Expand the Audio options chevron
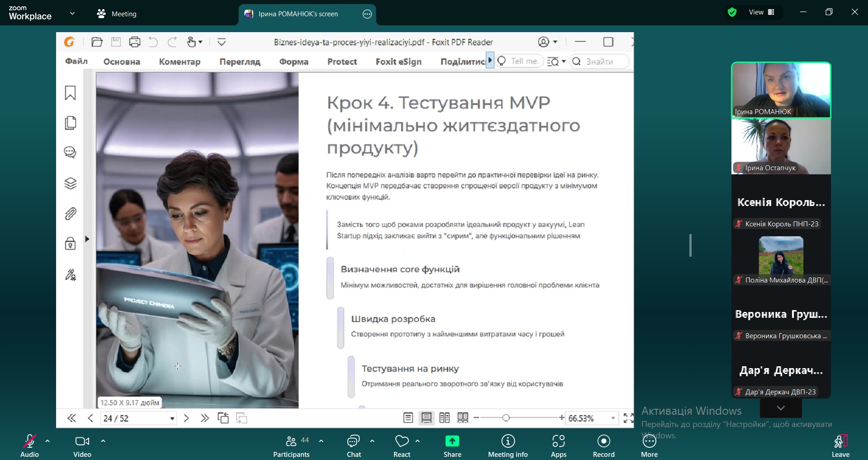868x460 pixels. pos(48,441)
